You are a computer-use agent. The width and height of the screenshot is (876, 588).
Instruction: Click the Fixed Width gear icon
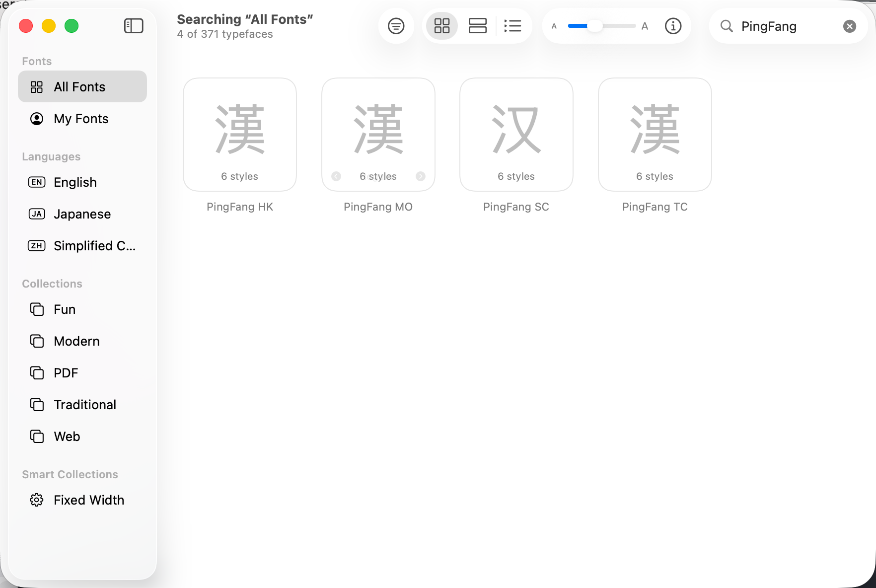click(x=37, y=500)
